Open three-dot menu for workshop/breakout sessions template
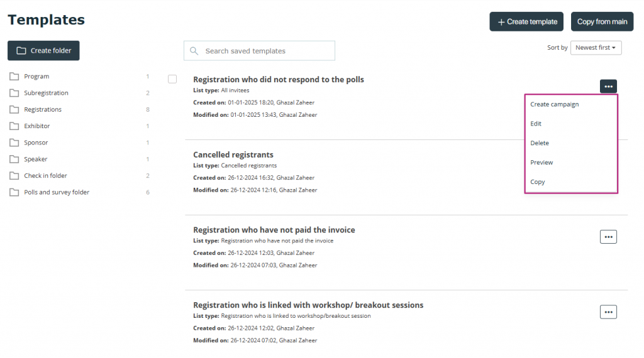644x358 pixels. pyautogui.click(x=608, y=312)
